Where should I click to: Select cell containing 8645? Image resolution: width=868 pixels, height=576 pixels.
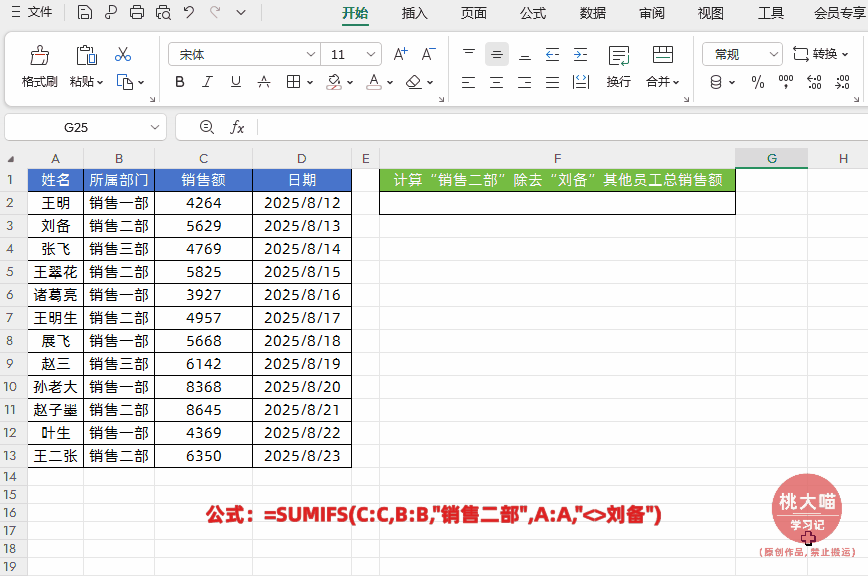204,410
